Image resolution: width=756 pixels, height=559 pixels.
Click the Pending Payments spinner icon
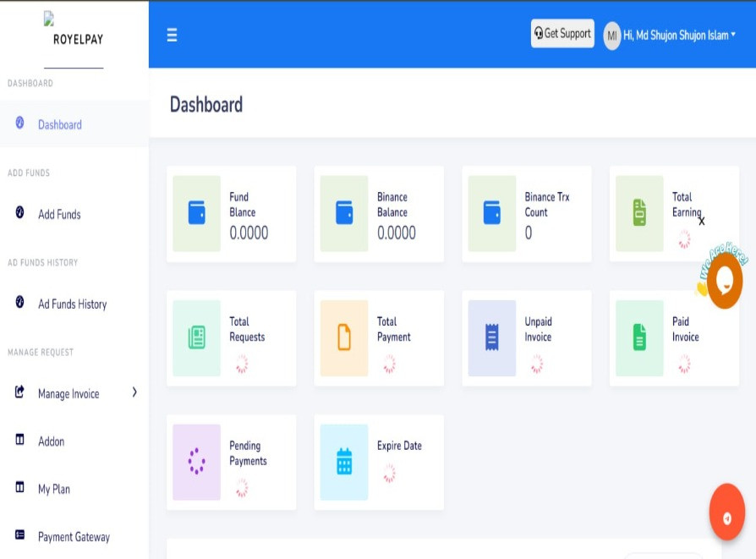coord(196,462)
